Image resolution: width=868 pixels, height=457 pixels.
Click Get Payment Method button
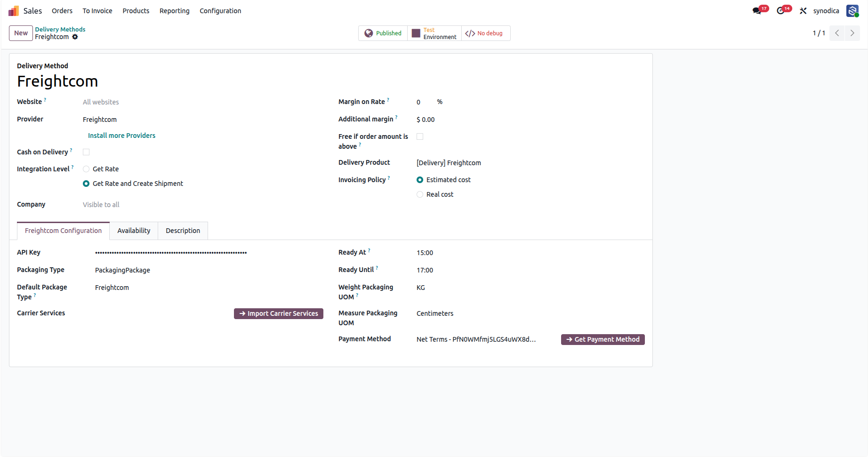coord(603,339)
